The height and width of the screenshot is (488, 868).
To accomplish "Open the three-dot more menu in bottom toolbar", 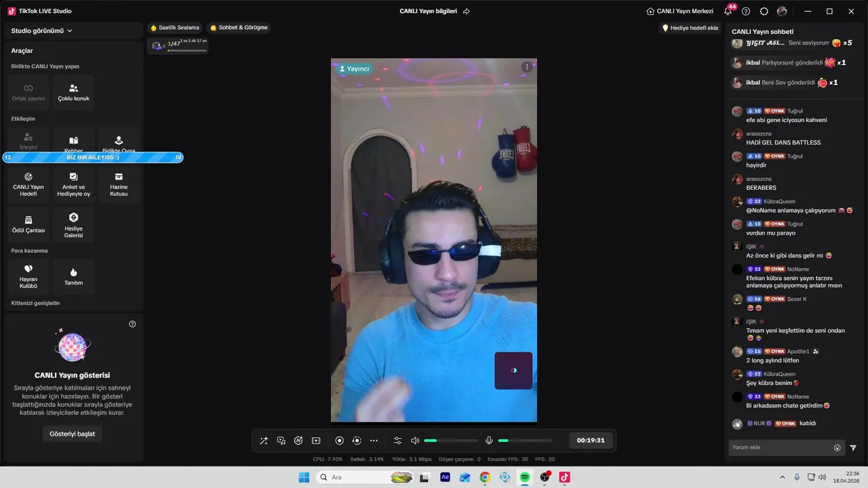I will point(374,441).
